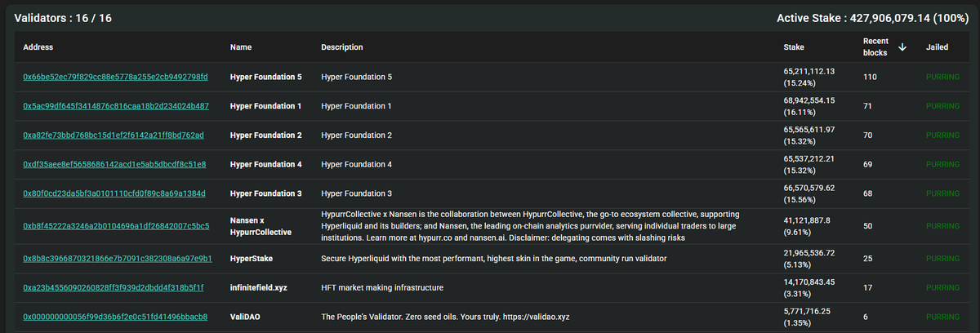The image size is (980, 333).
Task: Click the Name column header
Action: tap(241, 47)
